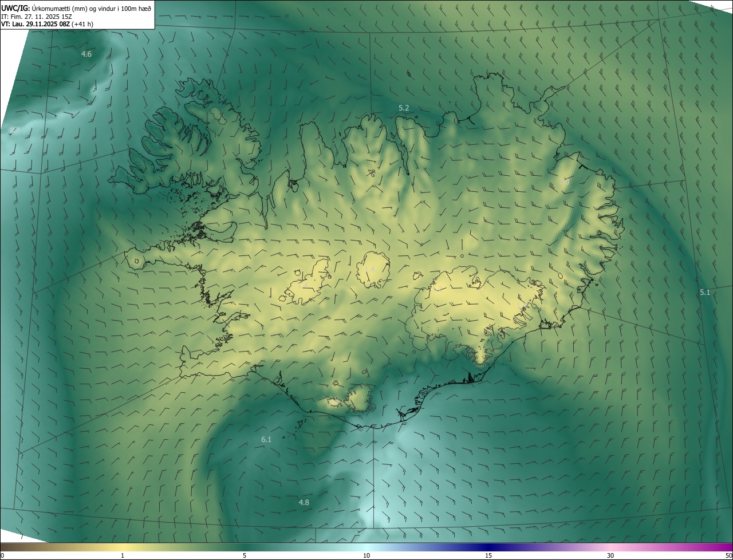Image resolution: width=733 pixels, height=560 pixels.
Task: Click the value label 6.1 off the south coast
Action: click(266, 439)
